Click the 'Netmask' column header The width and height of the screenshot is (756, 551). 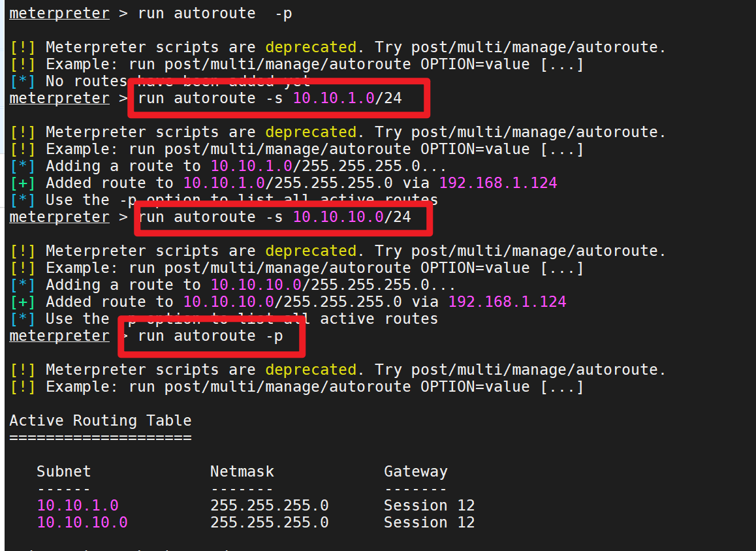[x=242, y=471]
